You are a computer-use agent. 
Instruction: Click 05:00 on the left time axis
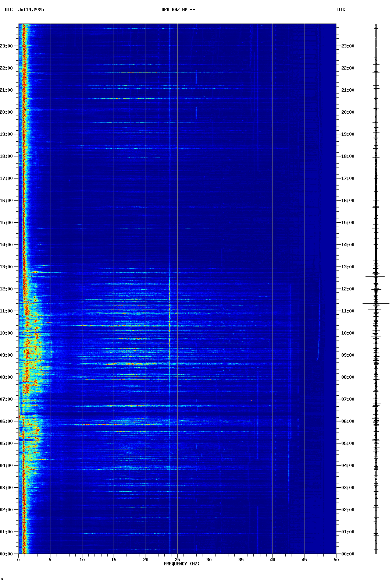6,444
